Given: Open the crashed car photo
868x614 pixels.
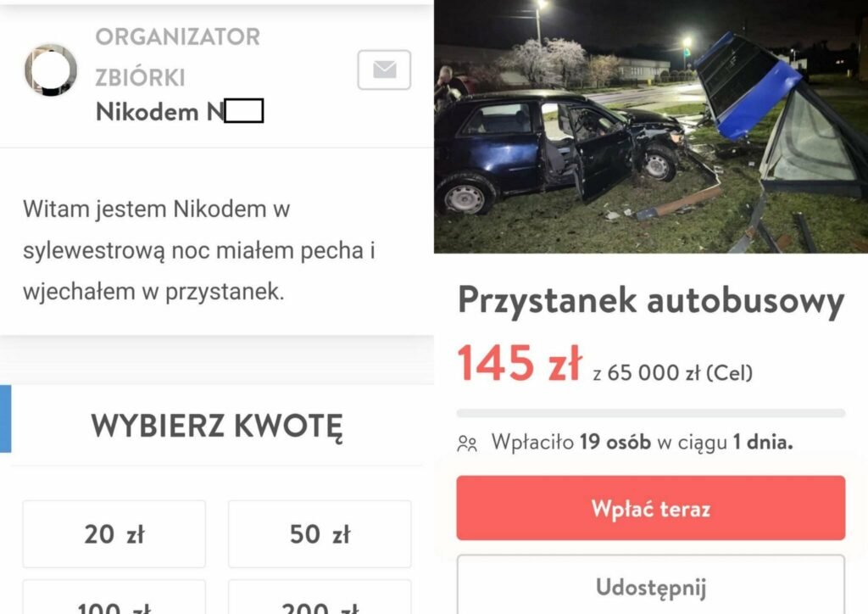Looking at the screenshot, I should coord(650,127).
